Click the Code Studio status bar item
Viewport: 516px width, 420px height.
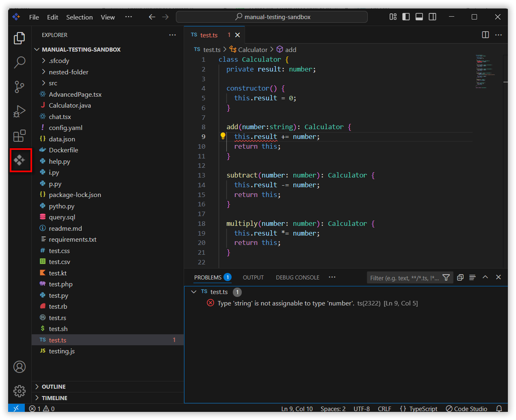[x=466, y=409]
